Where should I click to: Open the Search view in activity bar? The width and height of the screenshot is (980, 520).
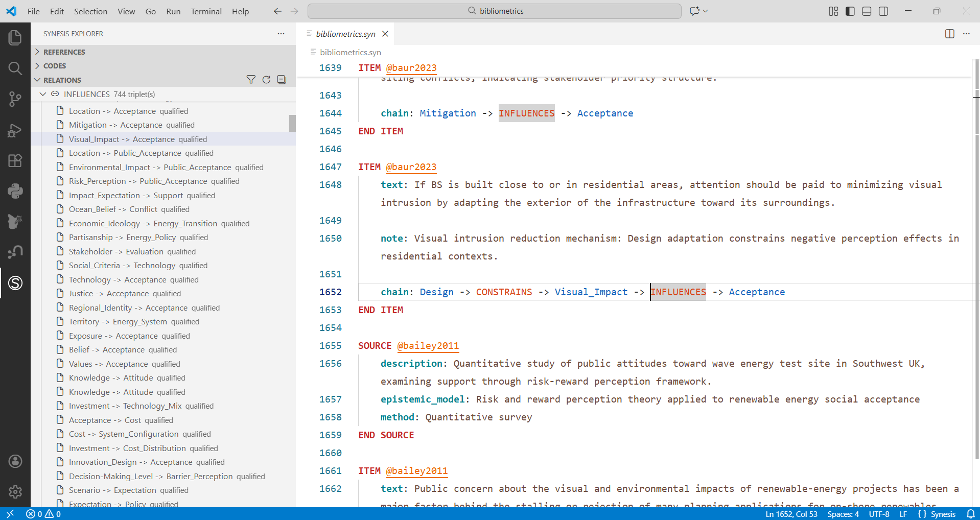click(x=15, y=68)
